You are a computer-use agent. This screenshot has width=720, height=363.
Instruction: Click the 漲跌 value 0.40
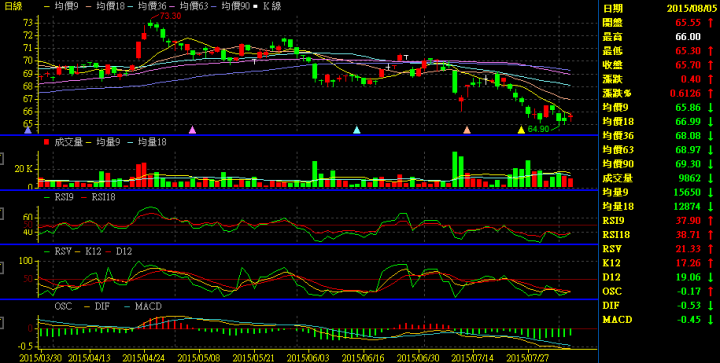pos(692,79)
